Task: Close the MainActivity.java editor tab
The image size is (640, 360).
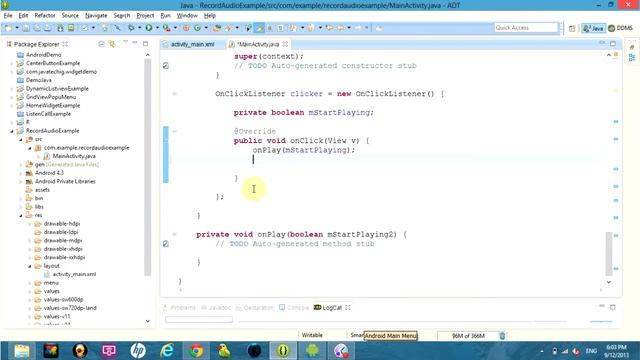Action: [x=285, y=44]
